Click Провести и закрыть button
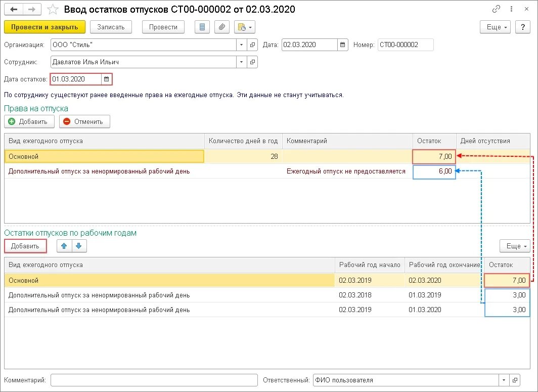 pos(44,27)
